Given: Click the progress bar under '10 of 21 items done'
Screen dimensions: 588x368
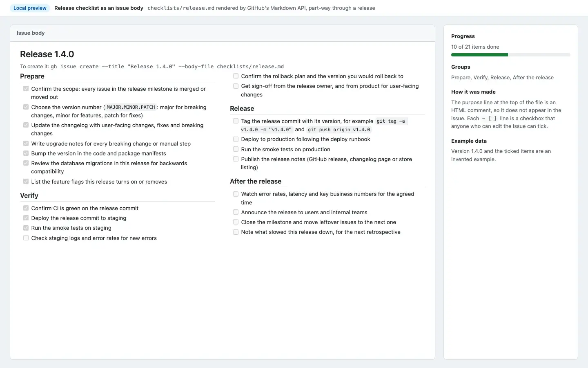Looking at the screenshot, I should coord(510,55).
